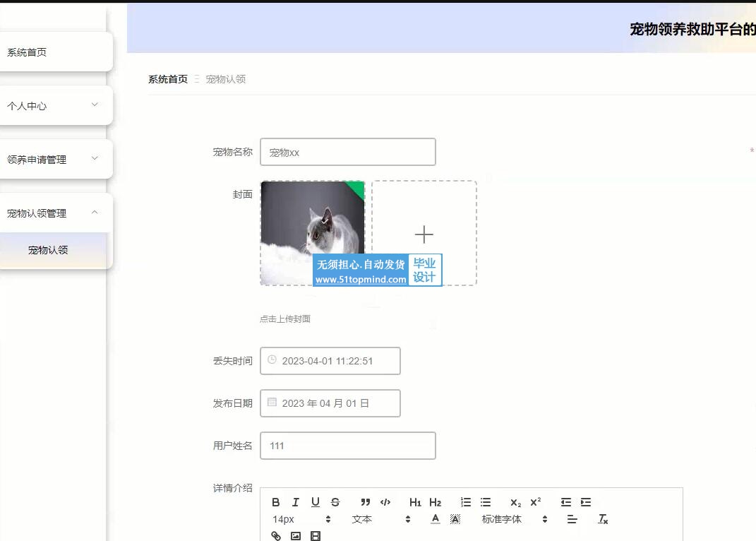This screenshot has height=541, width=756.
Task: Open the 发布日期 date picker field
Action: pyautogui.click(x=330, y=403)
